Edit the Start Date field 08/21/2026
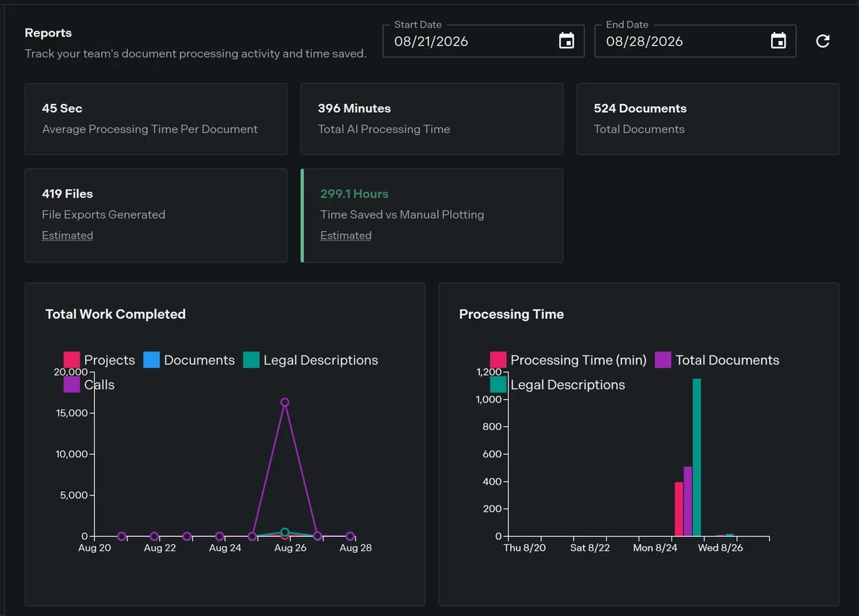This screenshot has width=859, height=616. click(x=484, y=41)
